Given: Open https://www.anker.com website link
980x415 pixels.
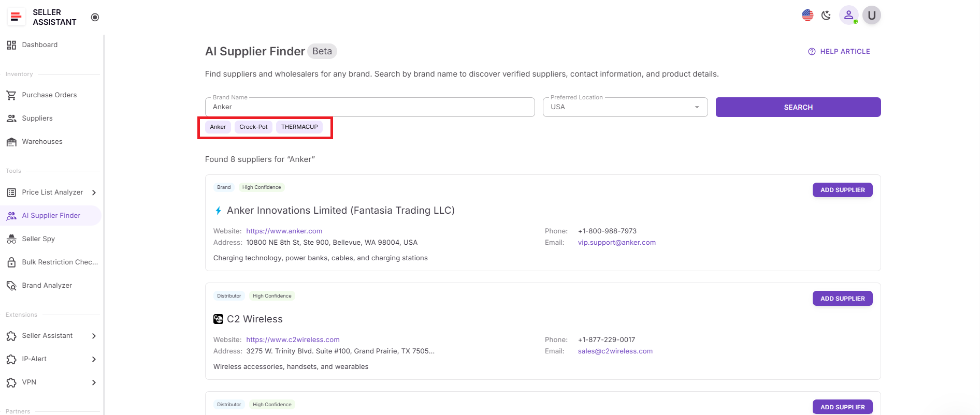Looking at the screenshot, I should (284, 231).
